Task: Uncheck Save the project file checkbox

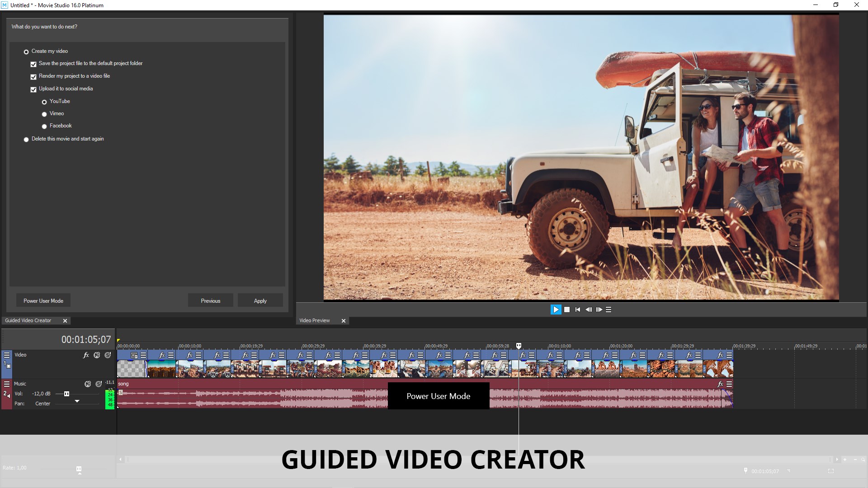Action: pos(33,64)
